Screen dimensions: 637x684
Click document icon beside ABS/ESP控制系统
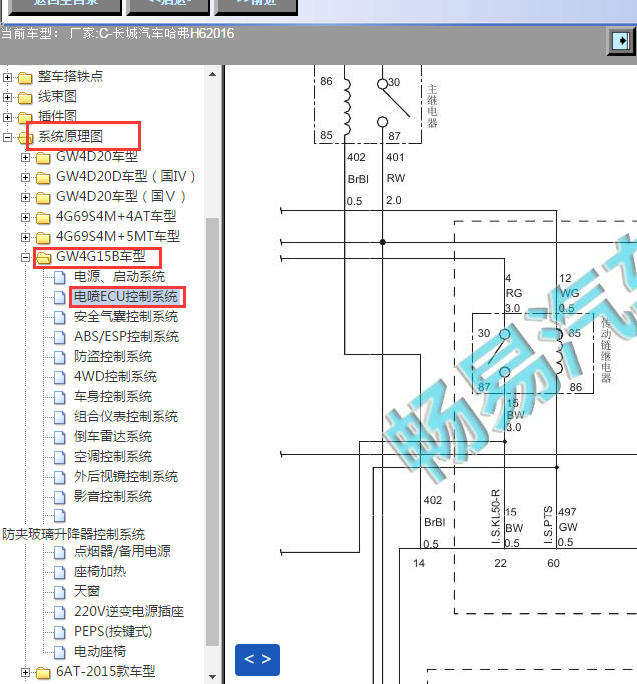click(x=59, y=338)
